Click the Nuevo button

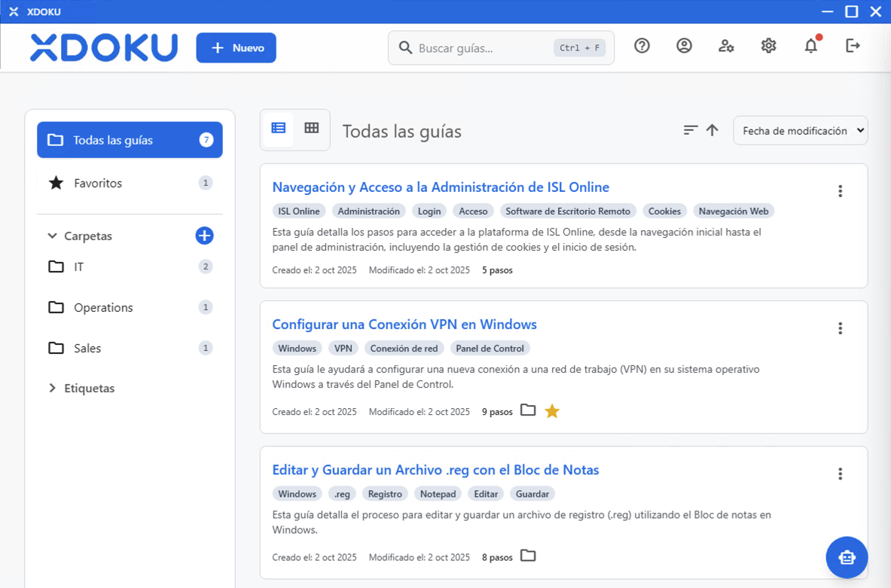tap(236, 47)
